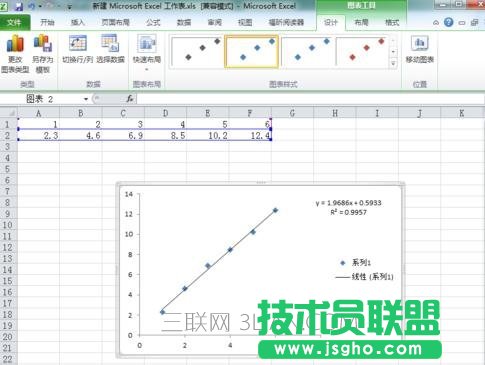
Task: Select column header A
Action: [39, 113]
